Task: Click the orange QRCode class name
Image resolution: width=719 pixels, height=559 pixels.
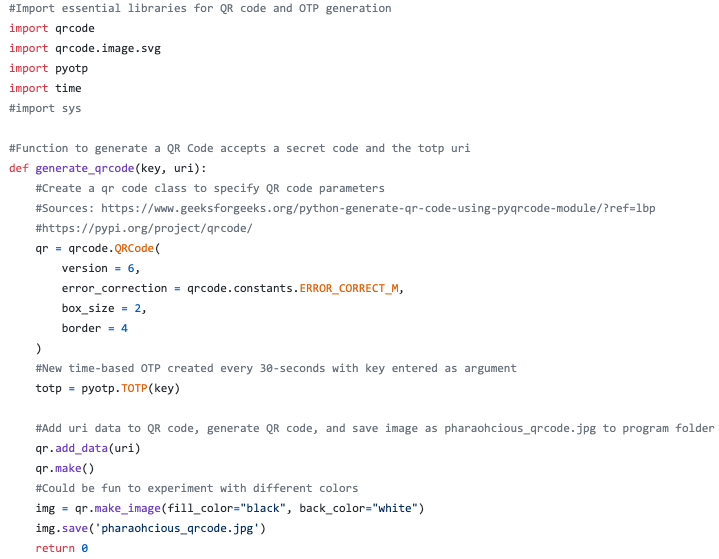Action: [x=135, y=248]
